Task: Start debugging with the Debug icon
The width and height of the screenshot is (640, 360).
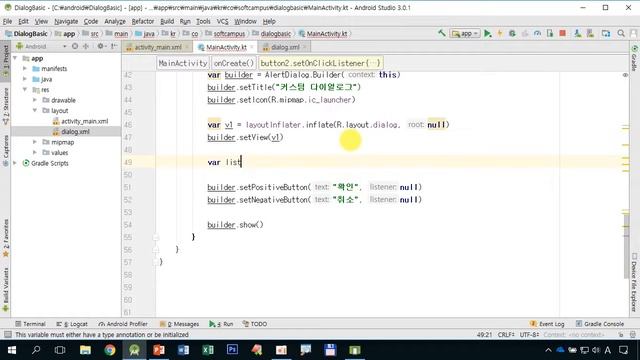Action: click(512, 33)
